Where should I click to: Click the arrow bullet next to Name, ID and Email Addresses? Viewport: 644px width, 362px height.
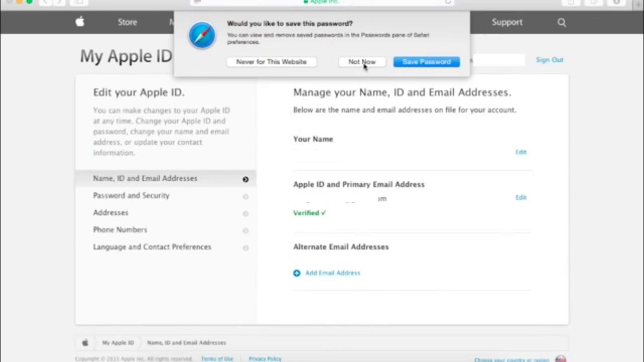[x=246, y=179]
